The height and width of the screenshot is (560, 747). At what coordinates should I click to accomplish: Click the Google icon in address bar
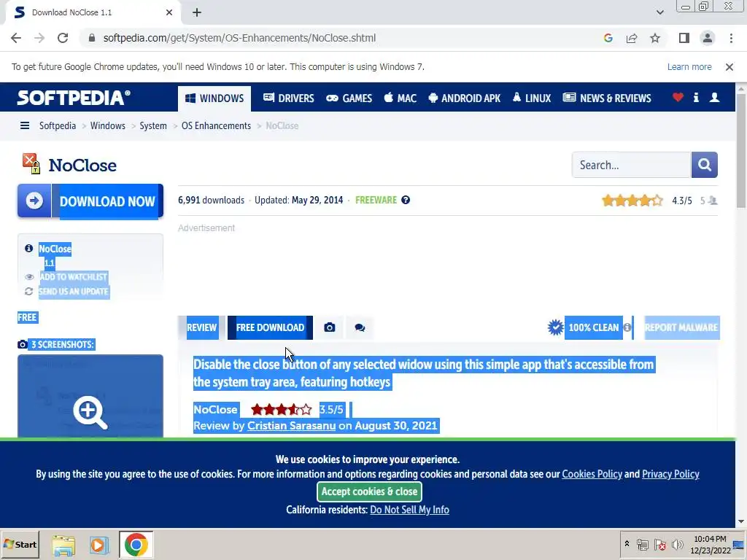pyautogui.click(x=608, y=38)
